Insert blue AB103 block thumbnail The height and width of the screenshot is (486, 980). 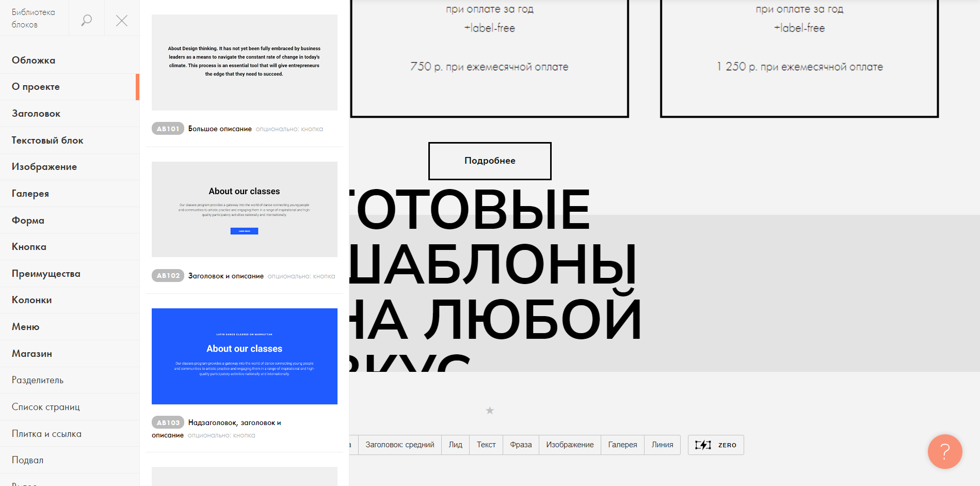pyautogui.click(x=245, y=356)
